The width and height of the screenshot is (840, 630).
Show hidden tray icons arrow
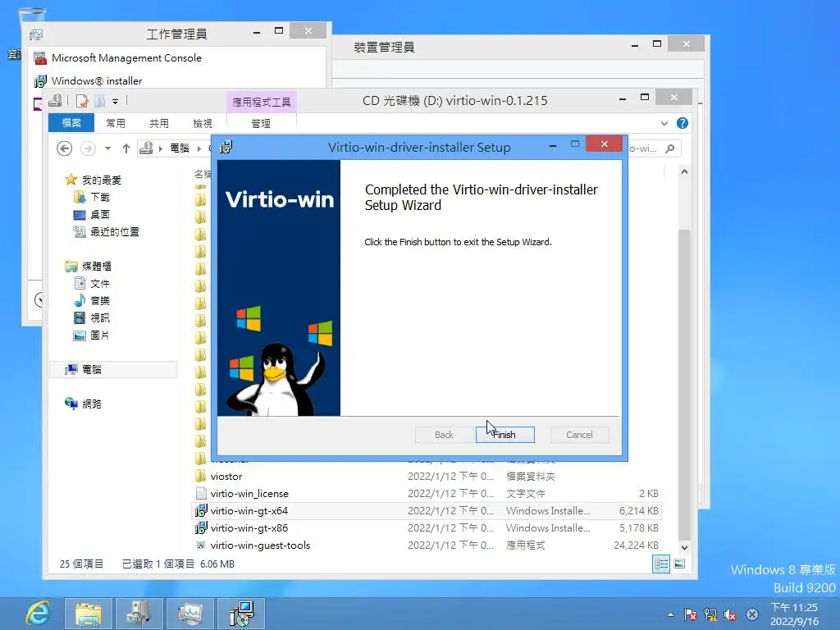tap(670, 614)
